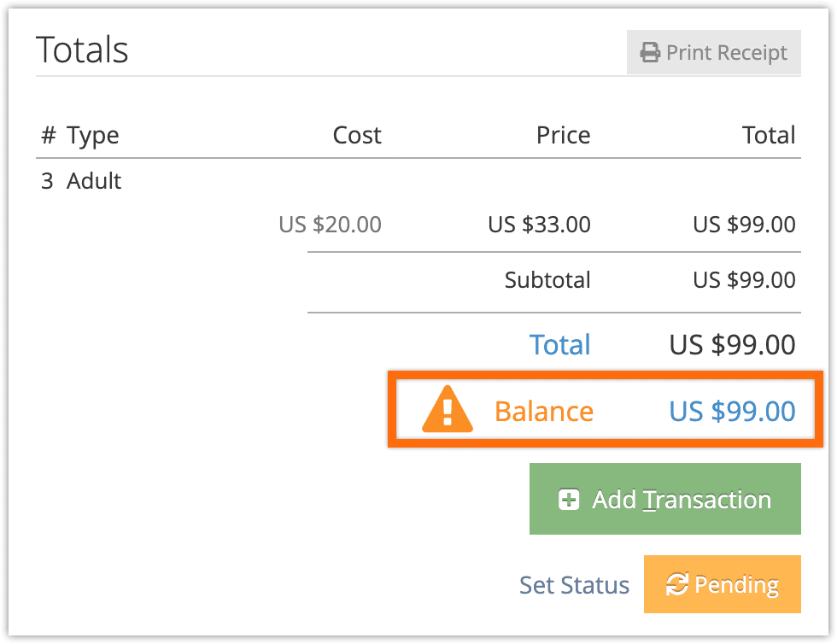Click the Cost column header
Screen dimensions: 837x644
point(357,135)
